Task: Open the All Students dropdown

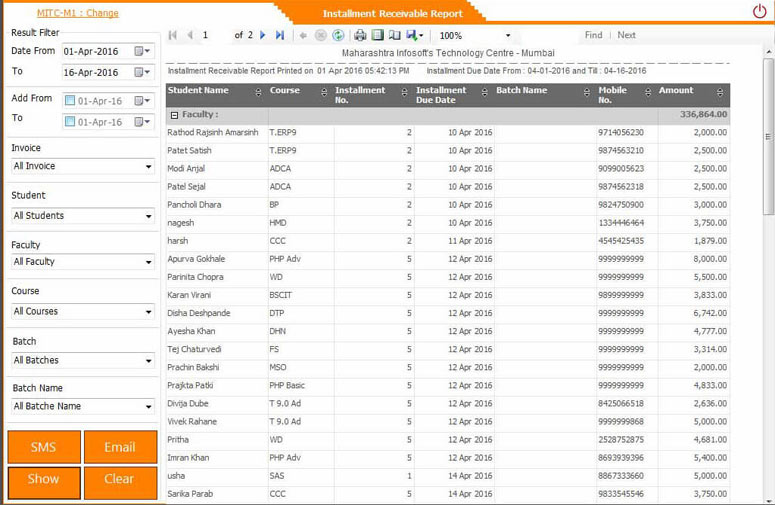Action: 83,216
